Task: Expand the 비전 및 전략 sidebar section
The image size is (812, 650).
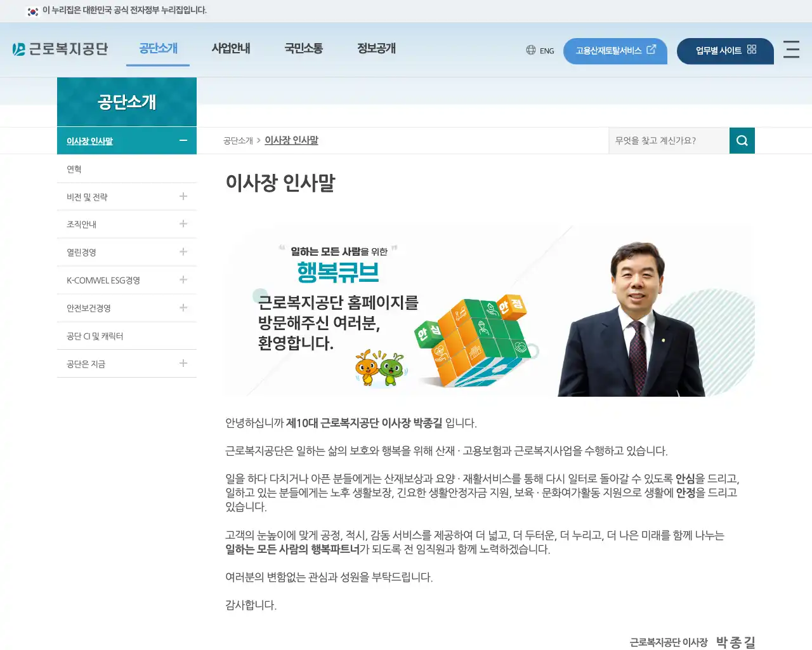Action: [x=183, y=196]
